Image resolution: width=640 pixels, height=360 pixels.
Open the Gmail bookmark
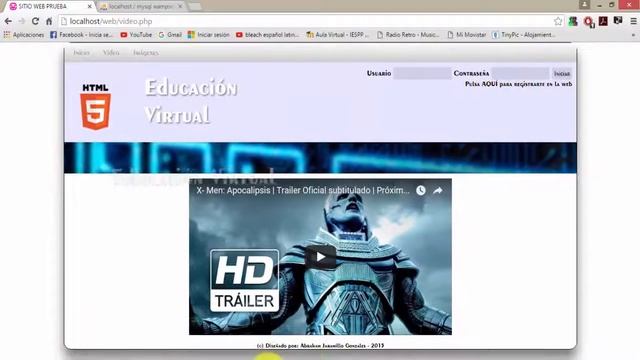pyautogui.click(x=170, y=35)
